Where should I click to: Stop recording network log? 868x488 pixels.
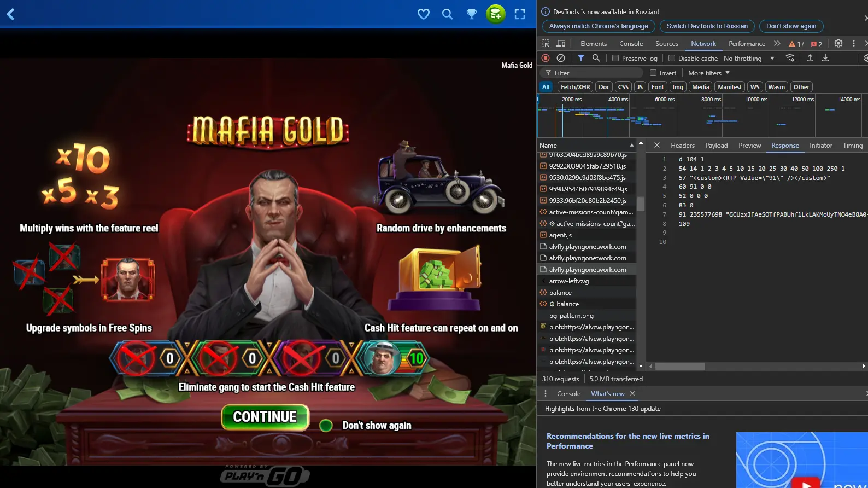[x=546, y=58]
